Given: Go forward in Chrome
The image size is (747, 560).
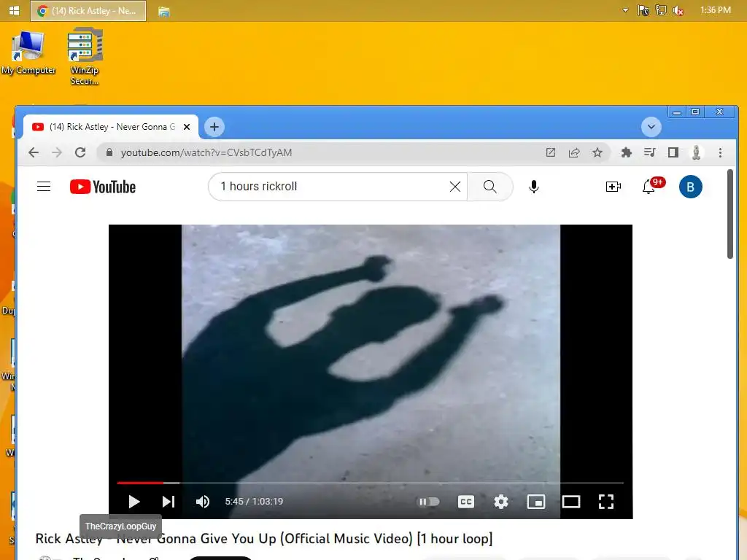Looking at the screenshot, I should click(x=57, y=152).
